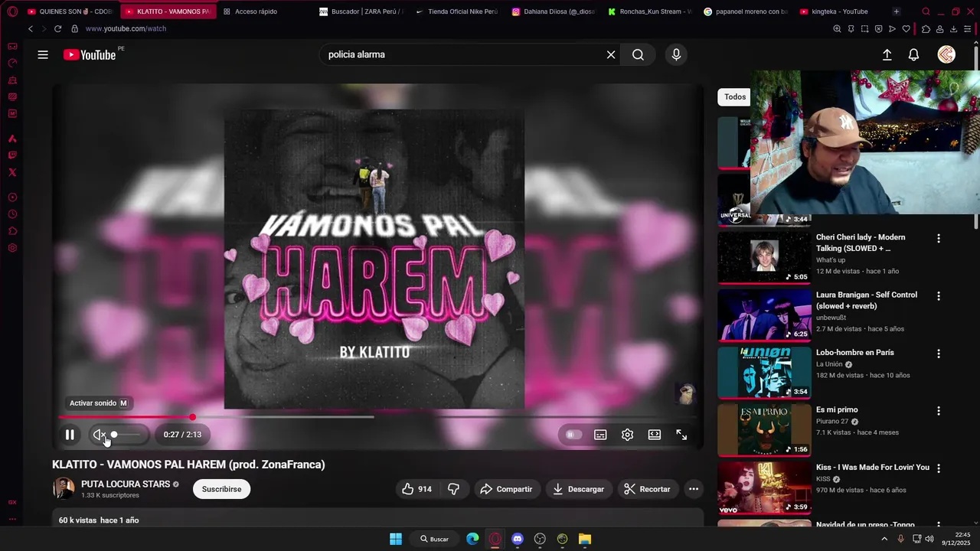Click the Compartir button
Screen dimensions: 980x551
(x=507, y=489)
